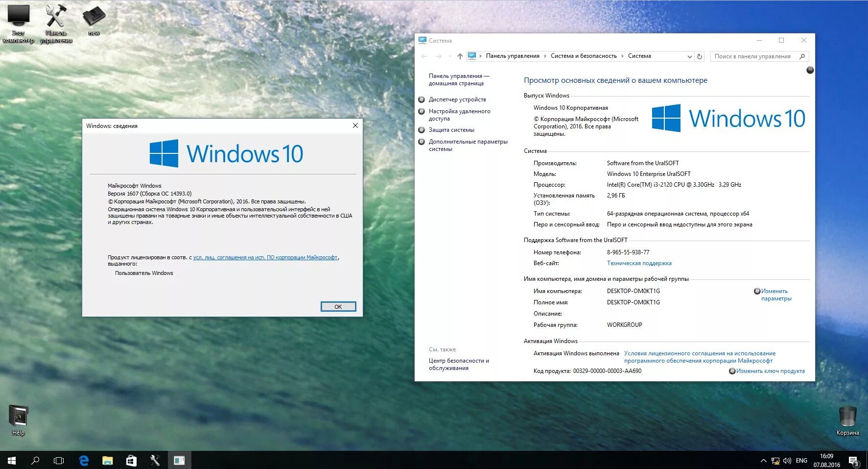This screenshot has height=469, width=868.
Task: Select the active System window taskbar button
Action: [x=179, y=460]
